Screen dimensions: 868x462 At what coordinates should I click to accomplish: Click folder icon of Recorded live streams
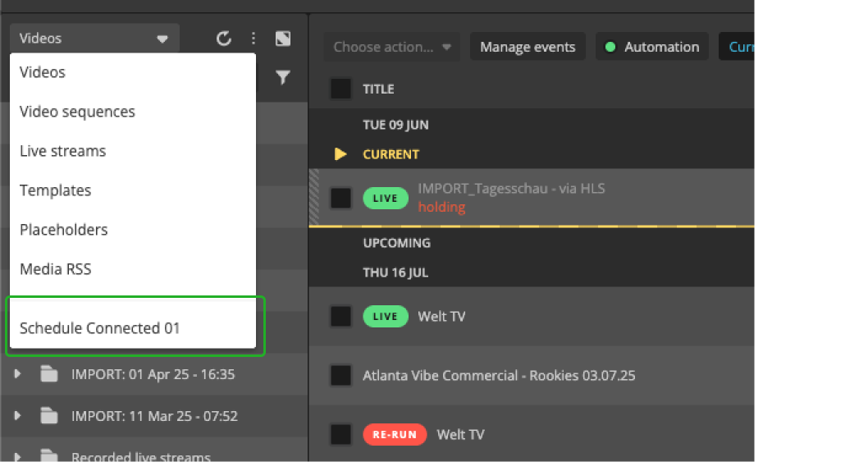click(49, 456)
